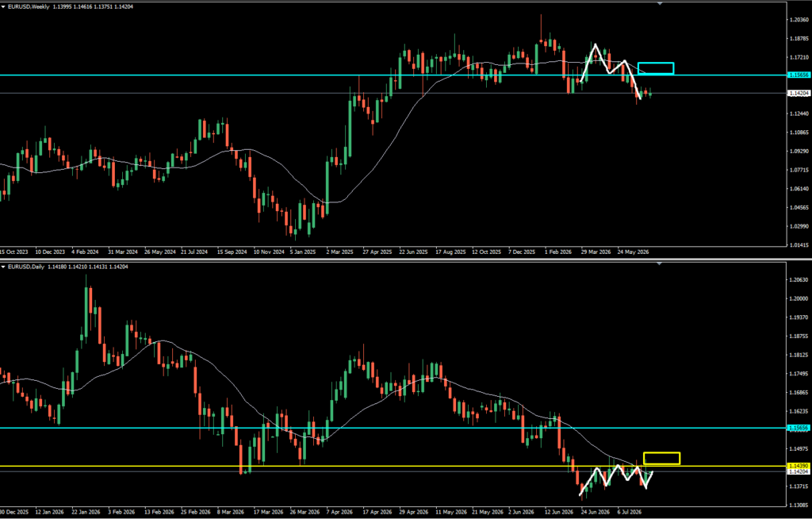Viewport: 812px width, 519px height.
Task: Click the 1.13715 price axis label
Action: tap(799, 486)
